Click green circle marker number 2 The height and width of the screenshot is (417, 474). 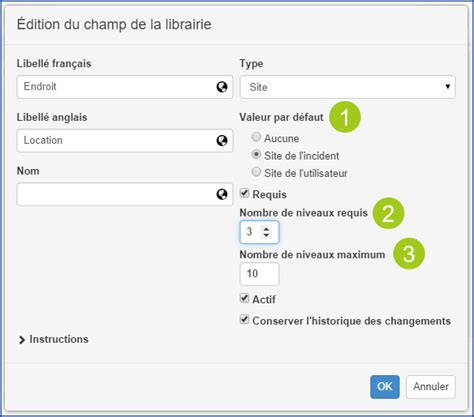click(x=388, y=213)
